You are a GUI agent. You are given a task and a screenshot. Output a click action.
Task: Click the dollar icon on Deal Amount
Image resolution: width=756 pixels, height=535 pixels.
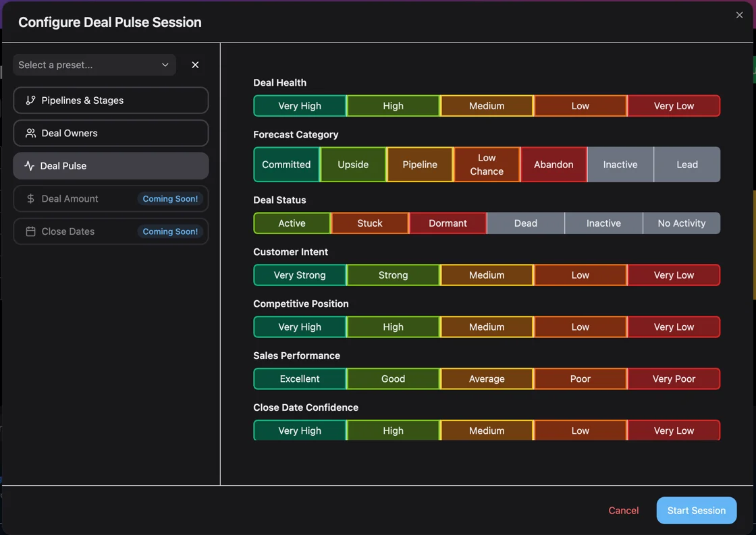point(30,198)
